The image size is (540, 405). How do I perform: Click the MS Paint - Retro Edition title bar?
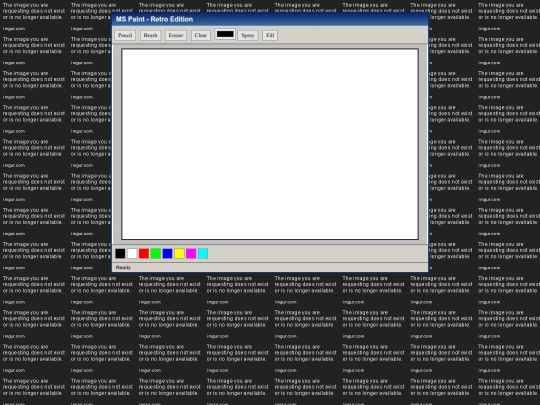pos(270,19)
